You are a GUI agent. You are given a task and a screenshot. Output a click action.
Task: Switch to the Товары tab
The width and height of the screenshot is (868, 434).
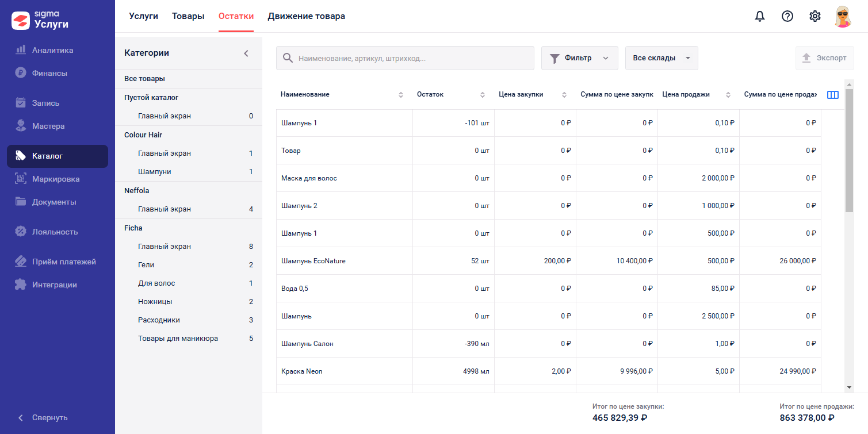click(188, 16)
